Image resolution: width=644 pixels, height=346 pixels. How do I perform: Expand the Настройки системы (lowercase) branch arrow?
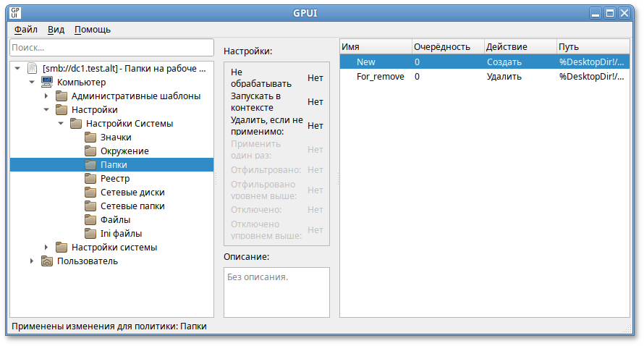46,248
